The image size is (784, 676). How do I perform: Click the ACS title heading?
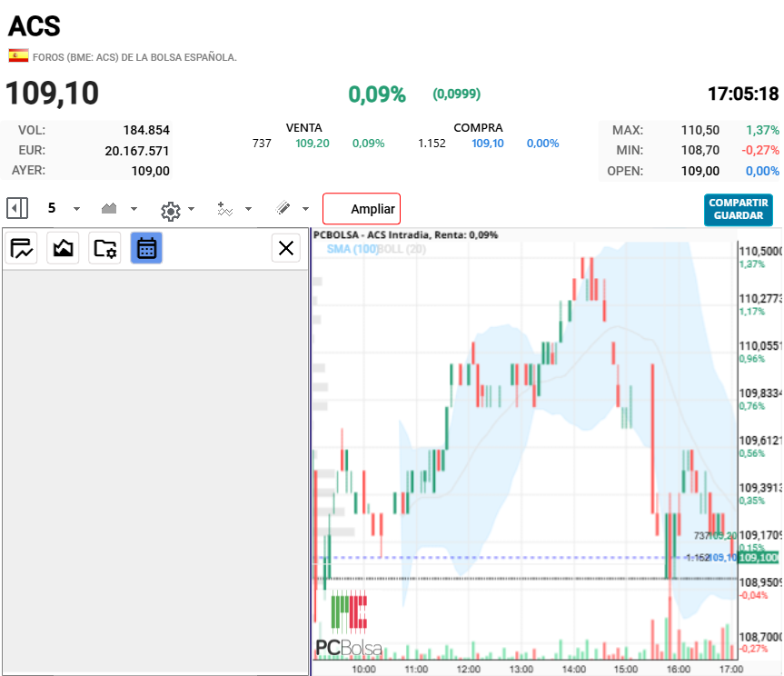35,26
